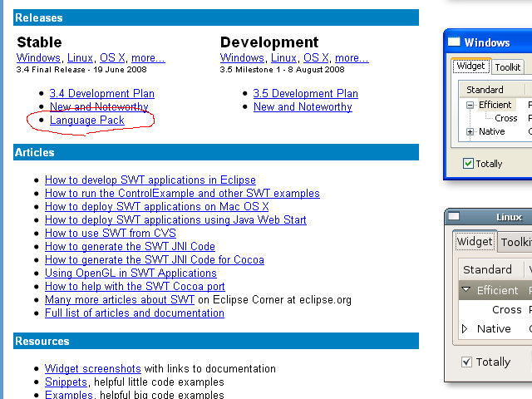
Task: Open the Language Pack link
Action: (x=87, y=120)
